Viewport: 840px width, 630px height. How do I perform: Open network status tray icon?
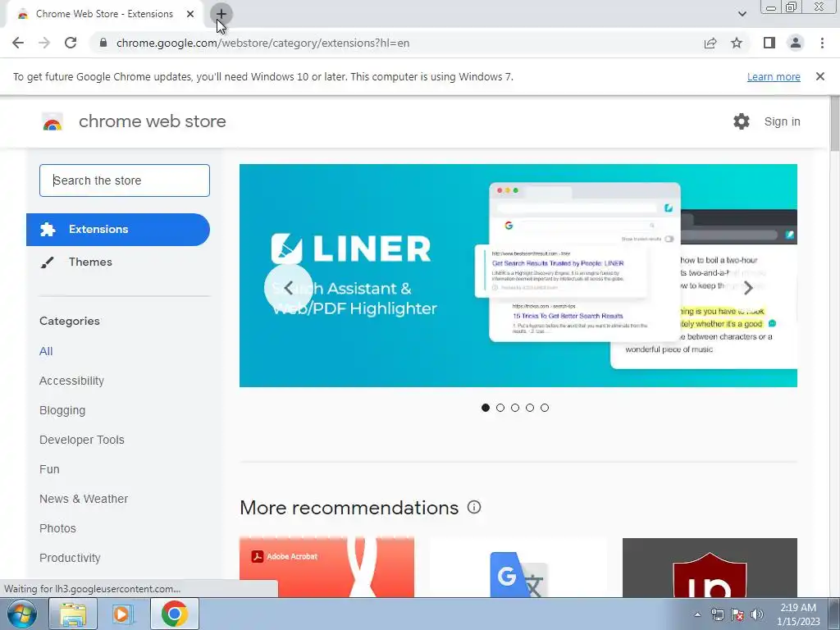[717, 614]
